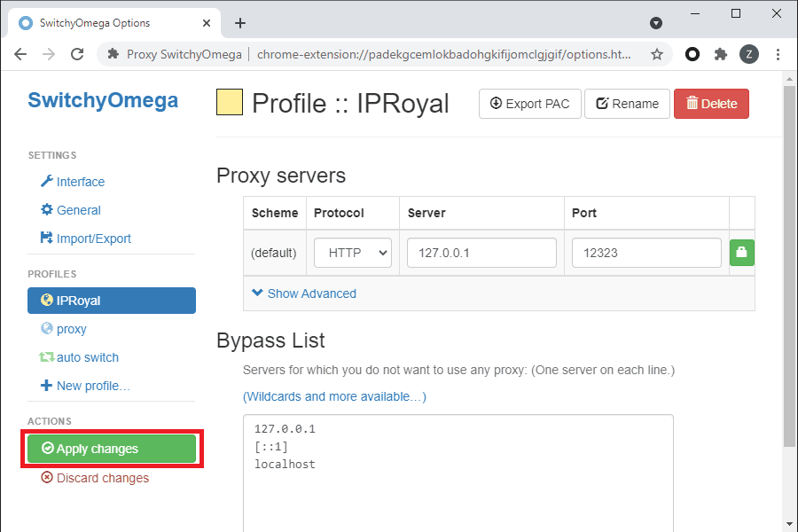Screen dimensions: 798x532
Task: Click the page vertical scrollbar
Action: tap(789, 267)
